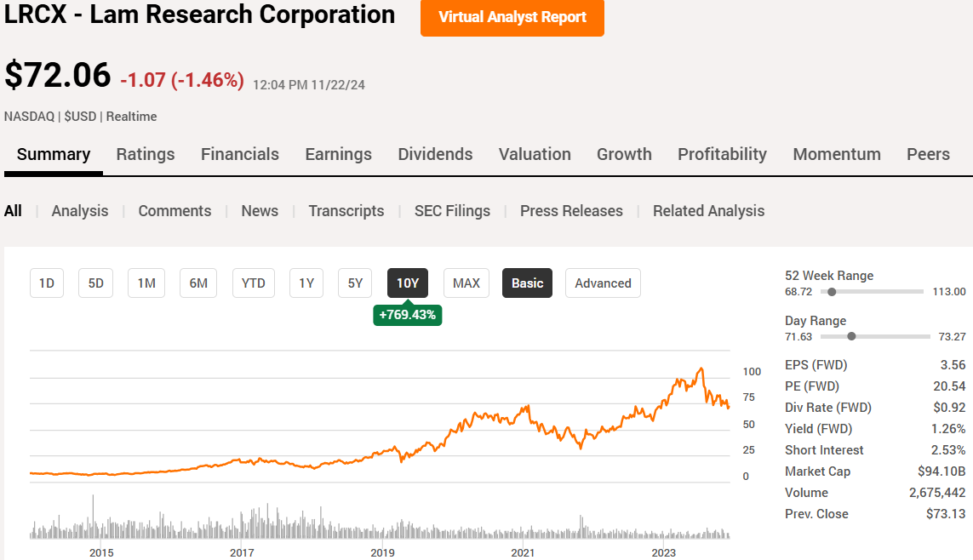973x560 pixels.
Task: Open the Virtual Analyst Report
Action: point(512,17)
